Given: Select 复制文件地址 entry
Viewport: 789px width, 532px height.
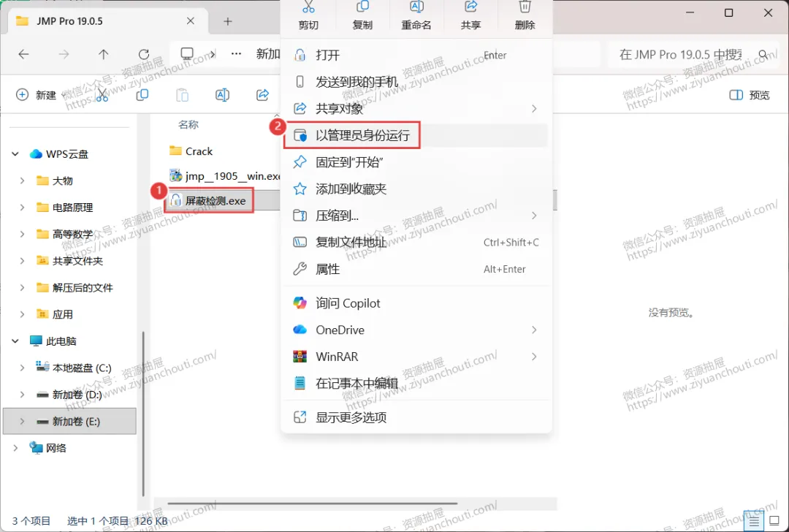Looking at the screenshot, I should tap(416, 242).
